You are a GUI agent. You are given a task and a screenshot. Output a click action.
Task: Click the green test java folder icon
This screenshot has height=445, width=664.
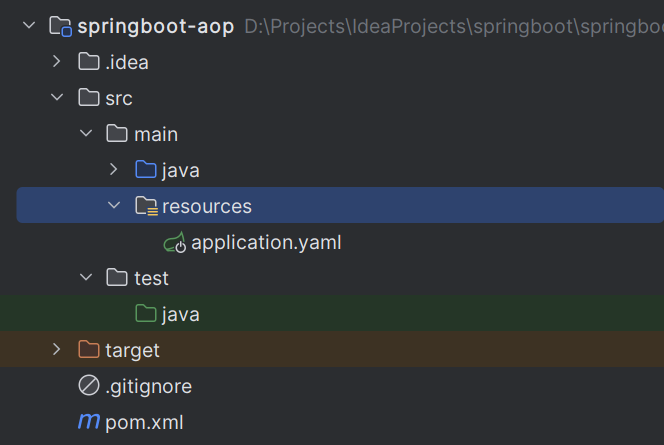146,314
